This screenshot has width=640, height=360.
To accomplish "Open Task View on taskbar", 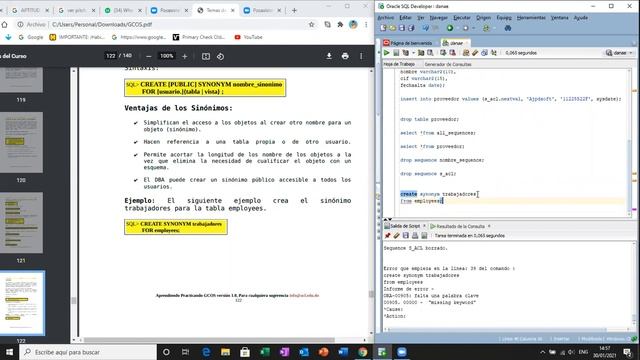I will click(185, 352).
